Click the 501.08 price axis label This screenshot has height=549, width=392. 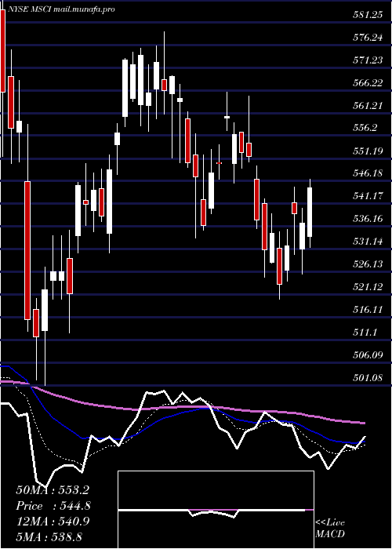[368, 377]
